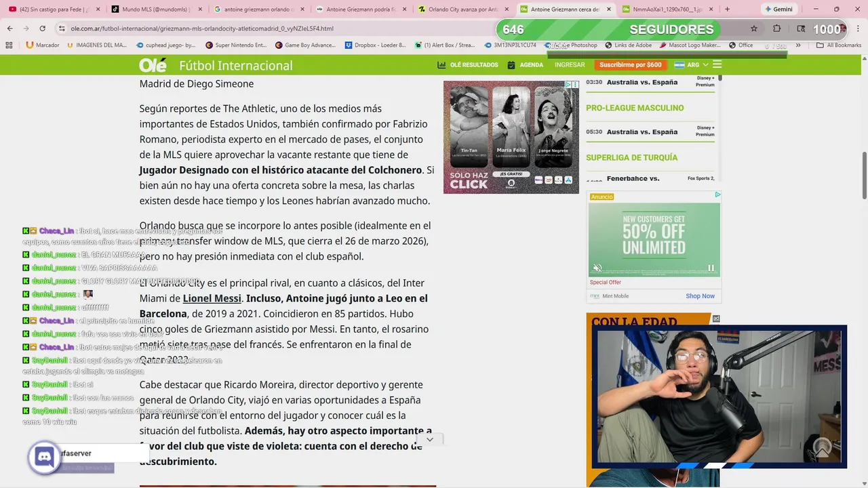Image resolution: width=868 pixels, height=488 pixels.
Task: Click the scroll-to-top arrow on webcam
Action: (822, 447)
